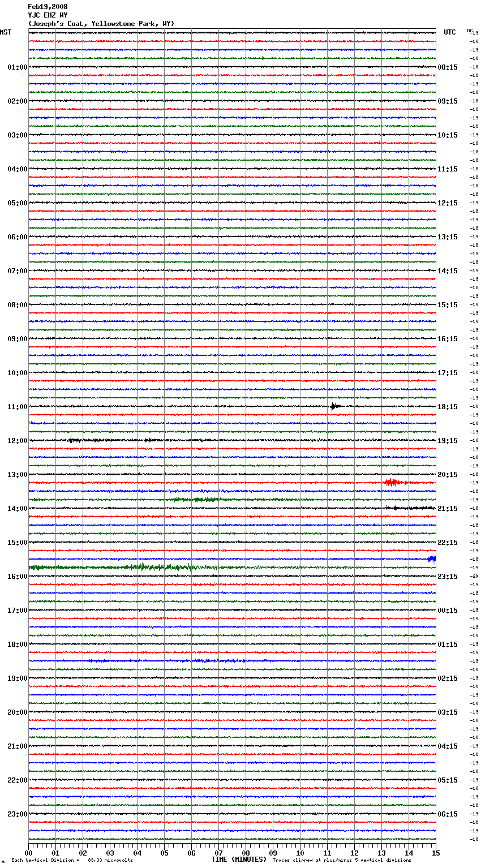481x868 pixels.
Task: Click the 00 minute tick label
Action: click(29, 853)
